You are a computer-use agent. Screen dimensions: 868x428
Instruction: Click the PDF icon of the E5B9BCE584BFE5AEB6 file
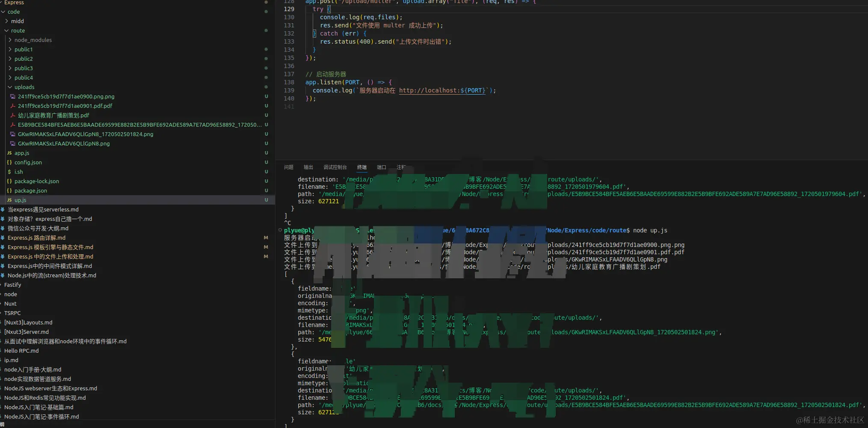13,125
